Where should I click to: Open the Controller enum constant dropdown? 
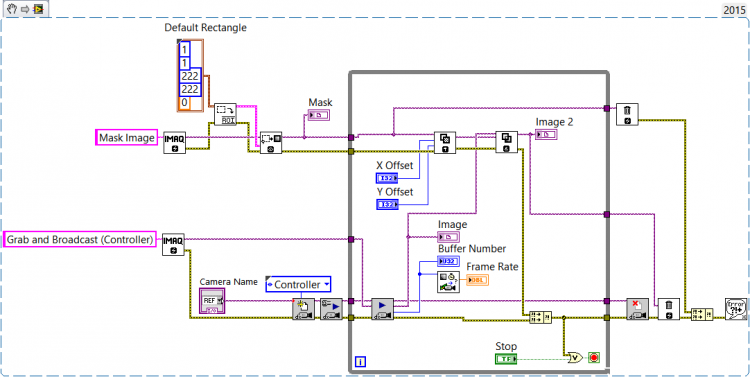point(326,285)
